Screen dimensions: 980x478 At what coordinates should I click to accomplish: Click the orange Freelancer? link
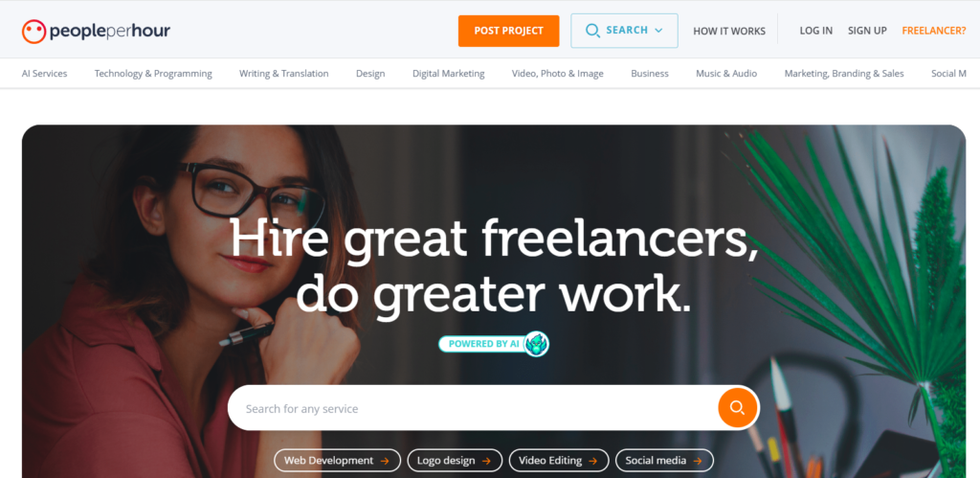[x=934, y=31]
